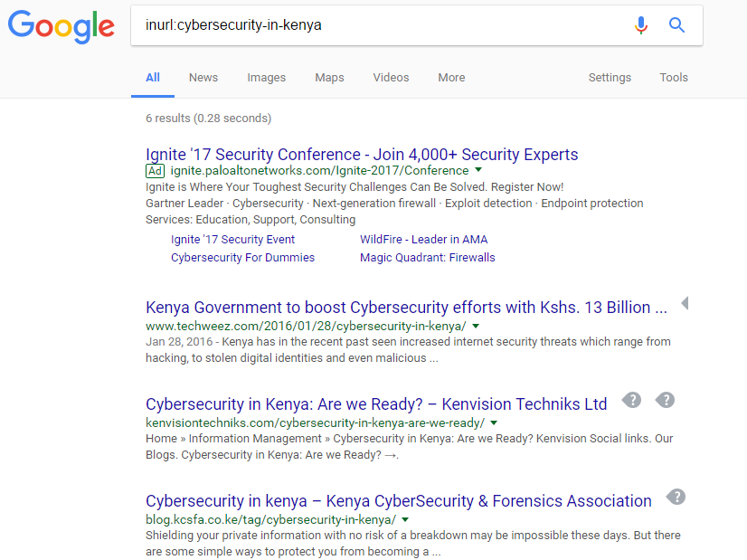
Task: Open the Videos tab
Action: pos(391,78)
